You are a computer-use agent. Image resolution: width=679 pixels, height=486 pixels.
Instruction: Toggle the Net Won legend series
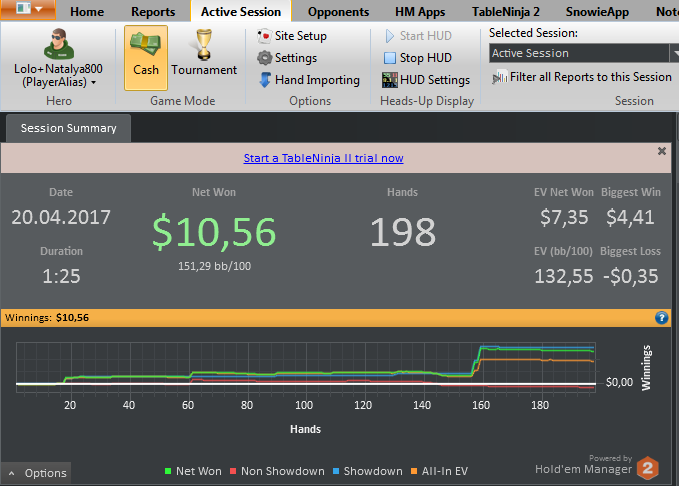(x=193, y=471)
